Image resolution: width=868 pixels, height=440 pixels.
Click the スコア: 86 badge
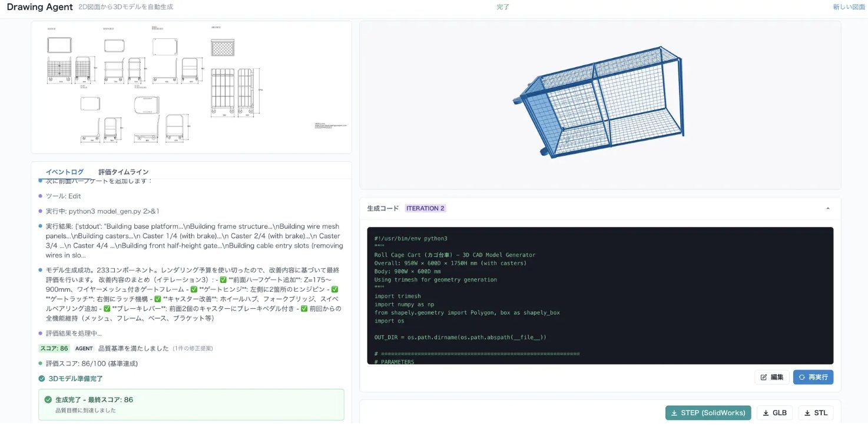(55, 348)
